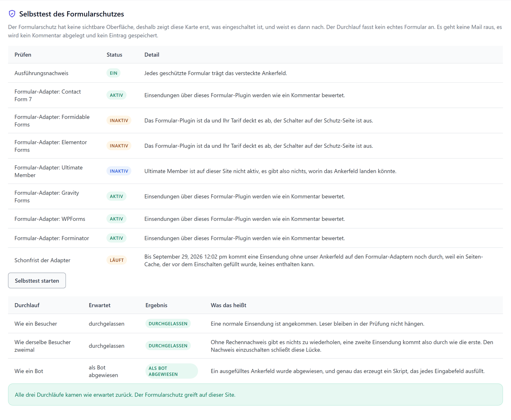Screen dimensions: 511x420
Task: Click 'Formular-Adapter: Contact Form 7' label
Action: click(48, 95)
